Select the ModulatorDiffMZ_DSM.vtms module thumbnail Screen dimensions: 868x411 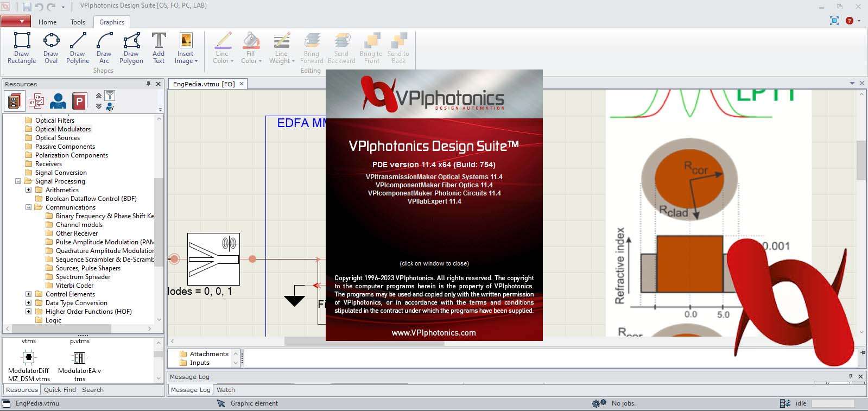(x=29, y=365)
